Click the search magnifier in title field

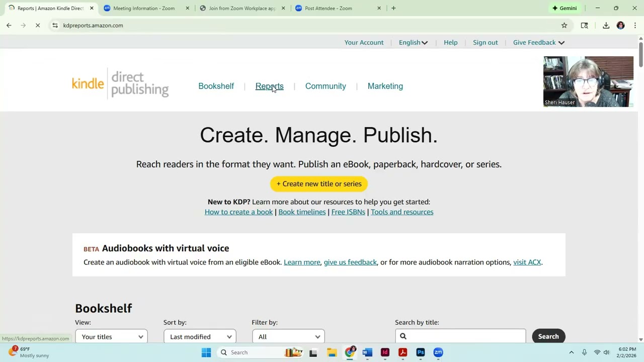(x=403, y=336)
